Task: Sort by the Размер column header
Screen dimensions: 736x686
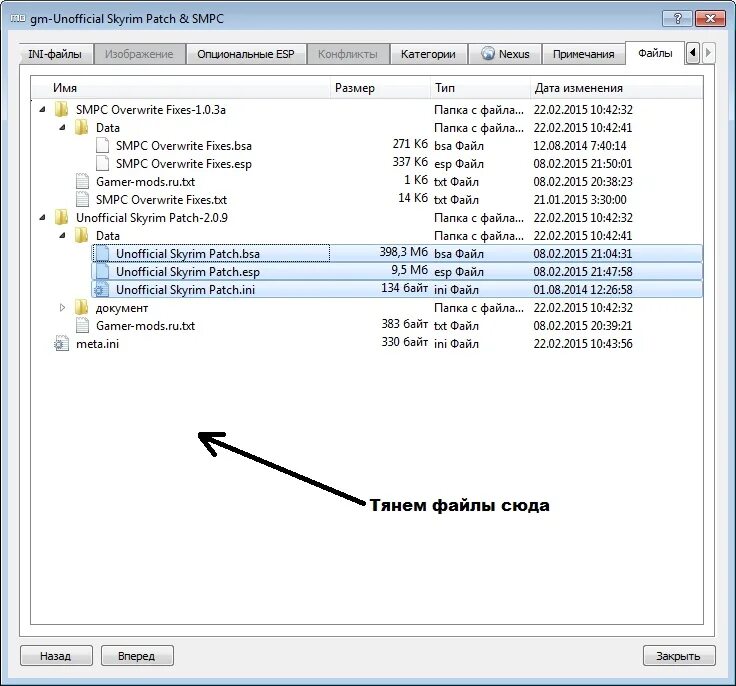Action: pos(380,88)
